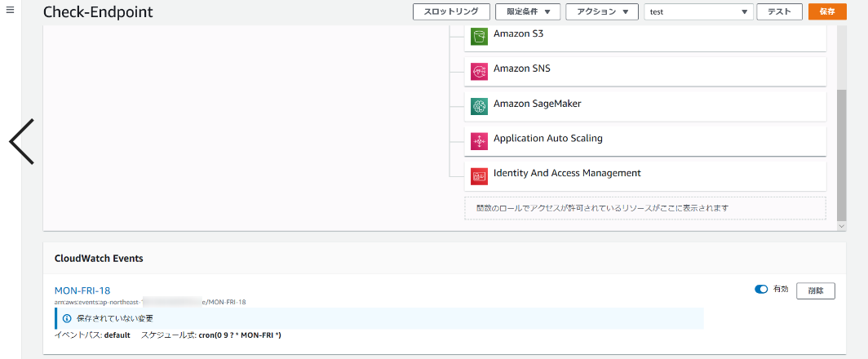Screen dimensions: 868x359
Task: Click the Identity And Access Management icon
Action: tap(479, 175)
